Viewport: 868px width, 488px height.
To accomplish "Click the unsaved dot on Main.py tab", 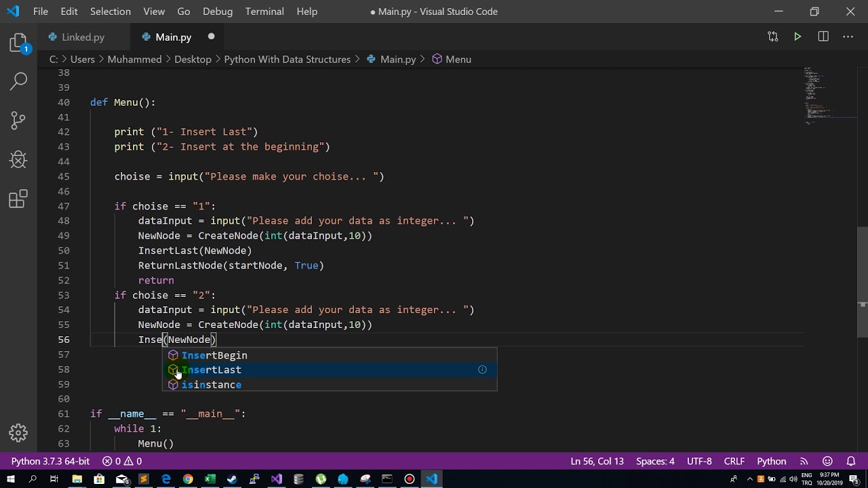I will (211, 37).
